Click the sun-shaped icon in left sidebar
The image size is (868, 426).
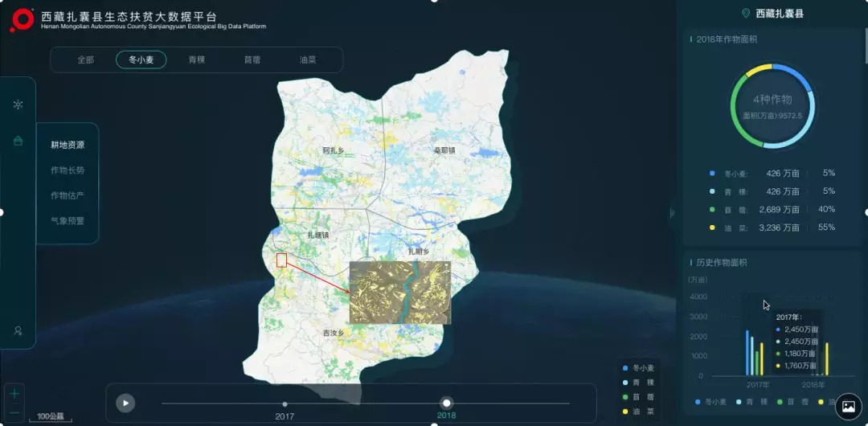click(18, 104)
